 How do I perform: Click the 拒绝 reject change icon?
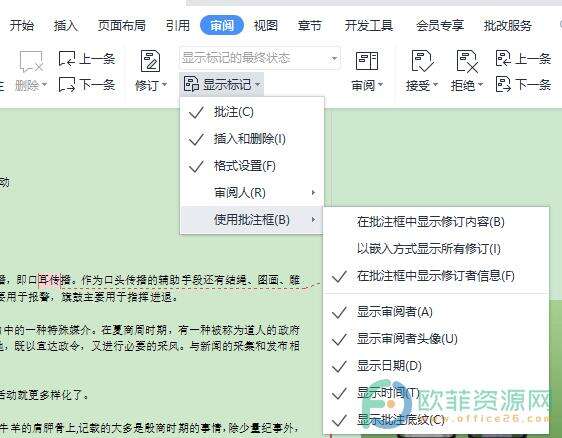click(x=467, y=61)
